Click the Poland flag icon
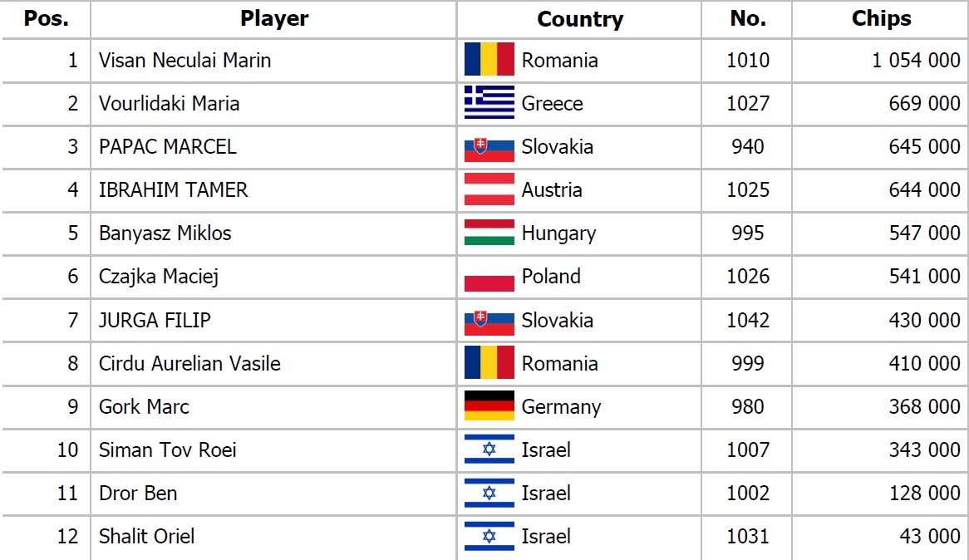Screen dimensions: 969x560 [489, 276]
